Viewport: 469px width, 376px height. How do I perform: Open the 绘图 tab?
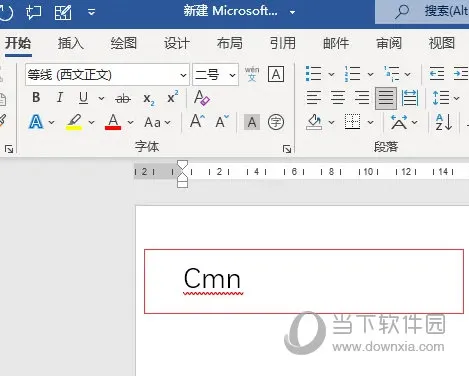coord(124,43)
